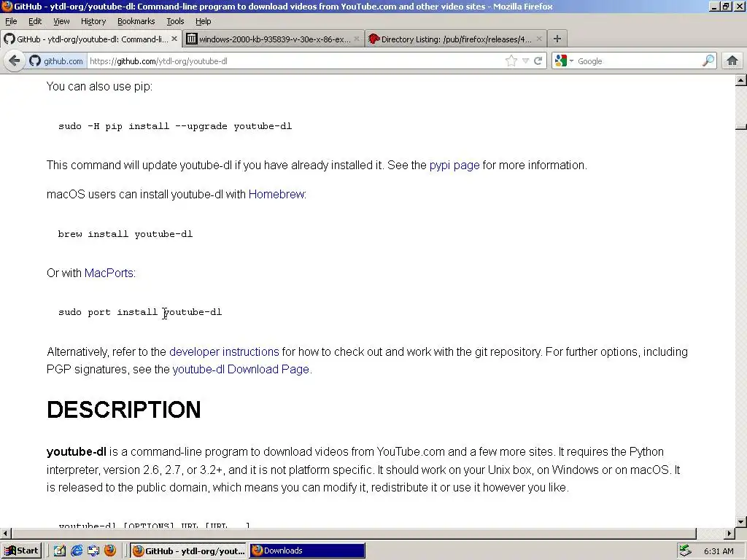Screen dimensions: 747x560
Task: Switch to the Directory Listing firefox releases tab
Action: [x=455, y=39]
